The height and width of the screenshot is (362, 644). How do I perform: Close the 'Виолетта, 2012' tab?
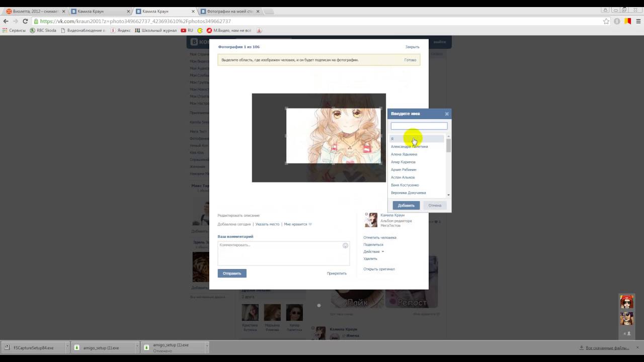coord(63,11)
